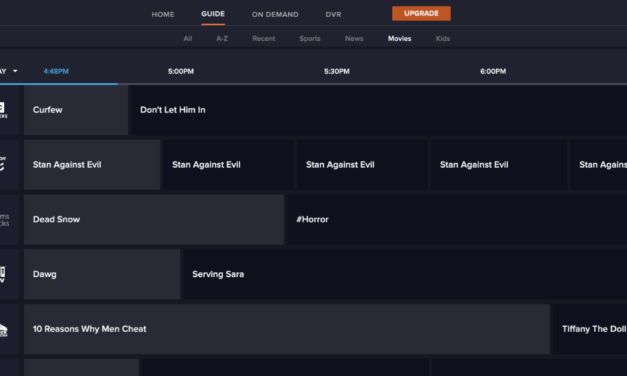
Task: Open the HOME tab
Action: point(163,14)
